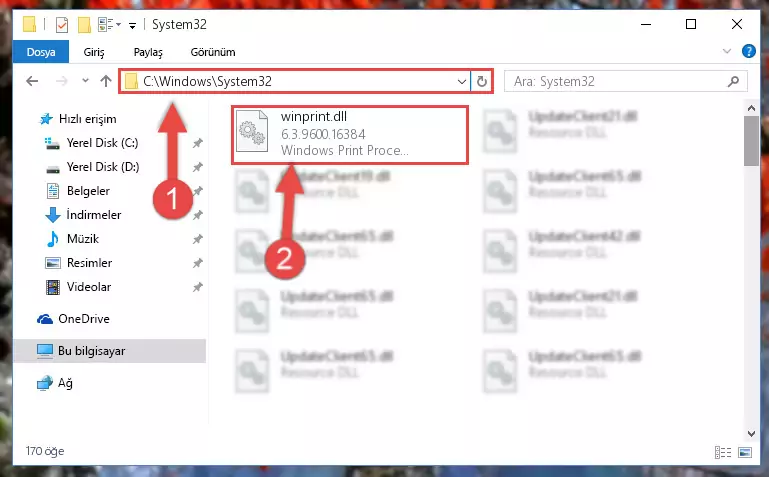Expand the ribbon with the chevron

tap(727, 51)
